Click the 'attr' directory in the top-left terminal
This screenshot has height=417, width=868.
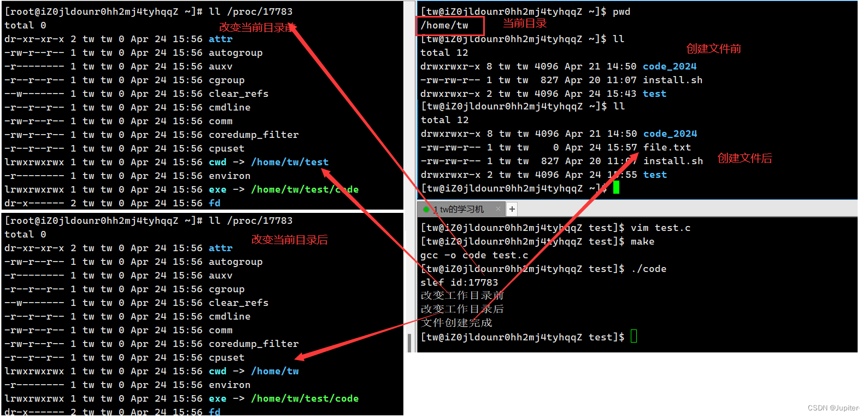tap(220, 39)
